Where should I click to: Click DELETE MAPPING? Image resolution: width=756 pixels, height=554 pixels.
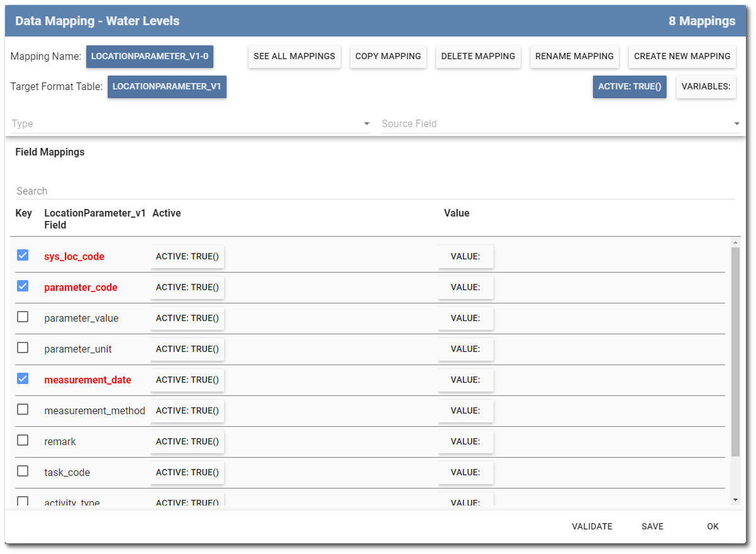478,56
